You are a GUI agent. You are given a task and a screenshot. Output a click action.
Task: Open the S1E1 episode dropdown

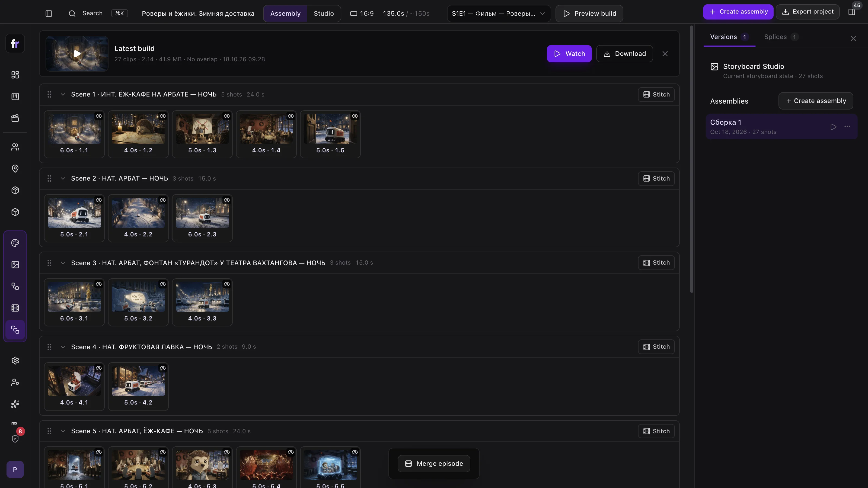click(x=499, y=14)
